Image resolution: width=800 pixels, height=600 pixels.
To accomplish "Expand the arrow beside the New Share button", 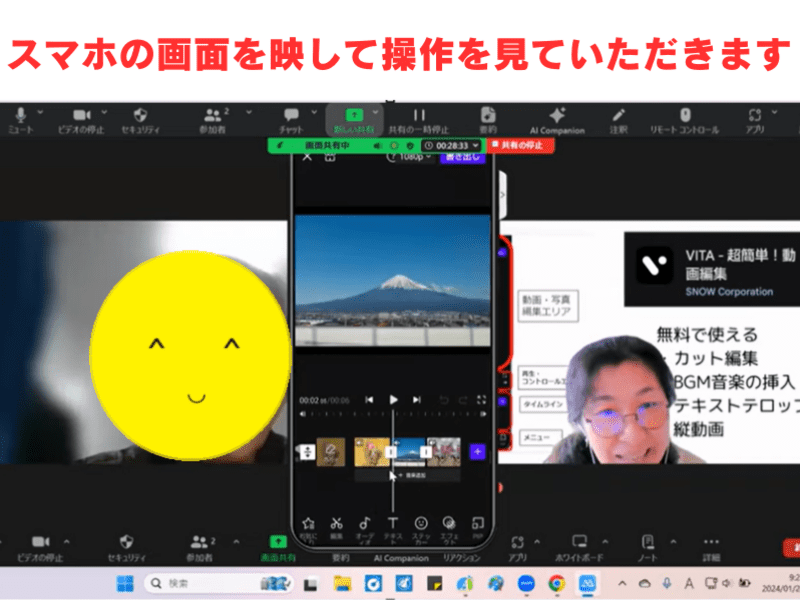I will pos(376,113).
